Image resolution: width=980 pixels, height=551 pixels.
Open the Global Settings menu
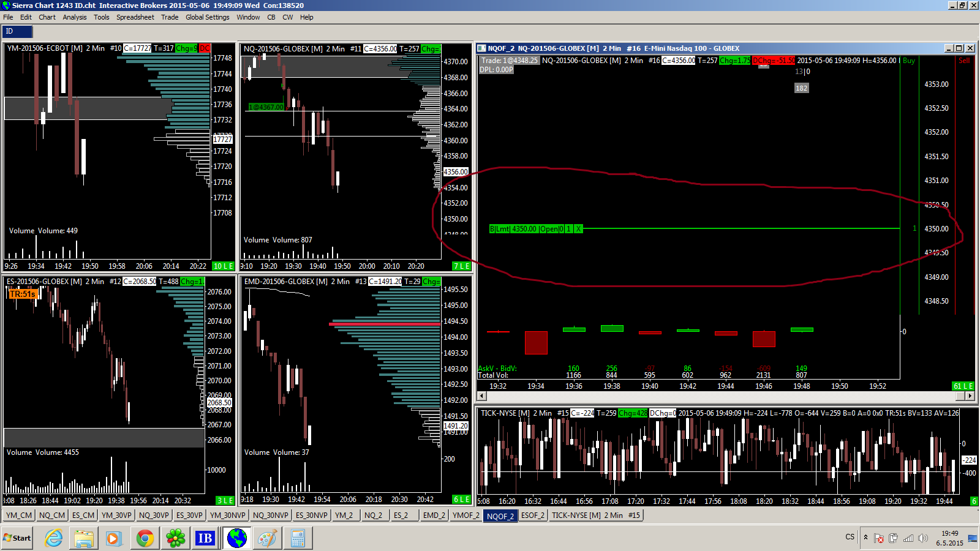208,17
